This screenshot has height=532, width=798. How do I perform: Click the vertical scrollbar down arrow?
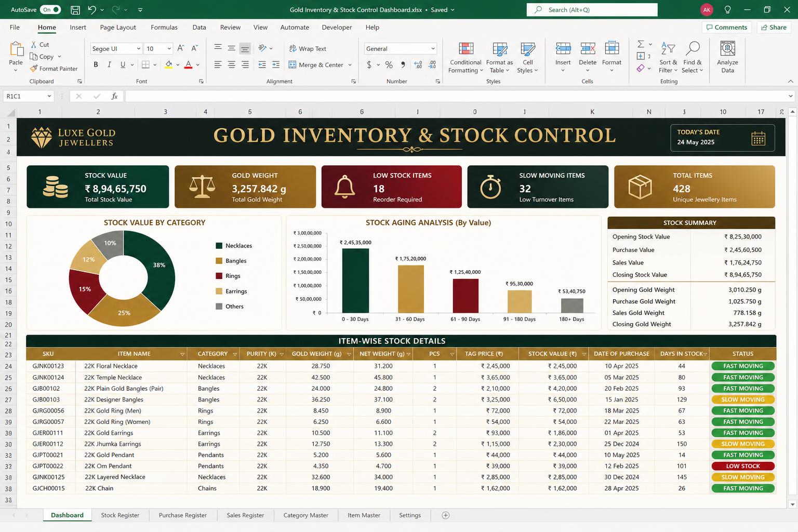pos(792,504)
